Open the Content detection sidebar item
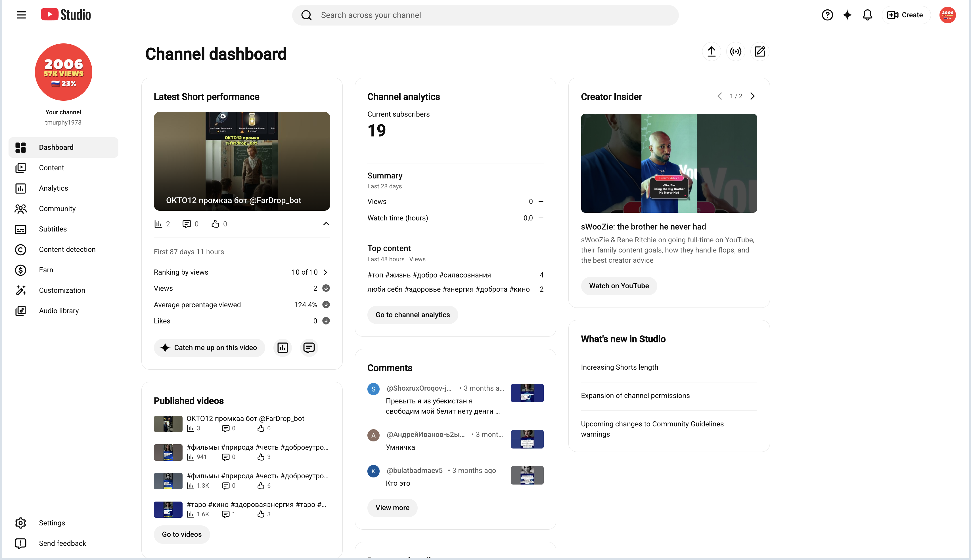Screen dimensions: 971x560 (64, 249)
